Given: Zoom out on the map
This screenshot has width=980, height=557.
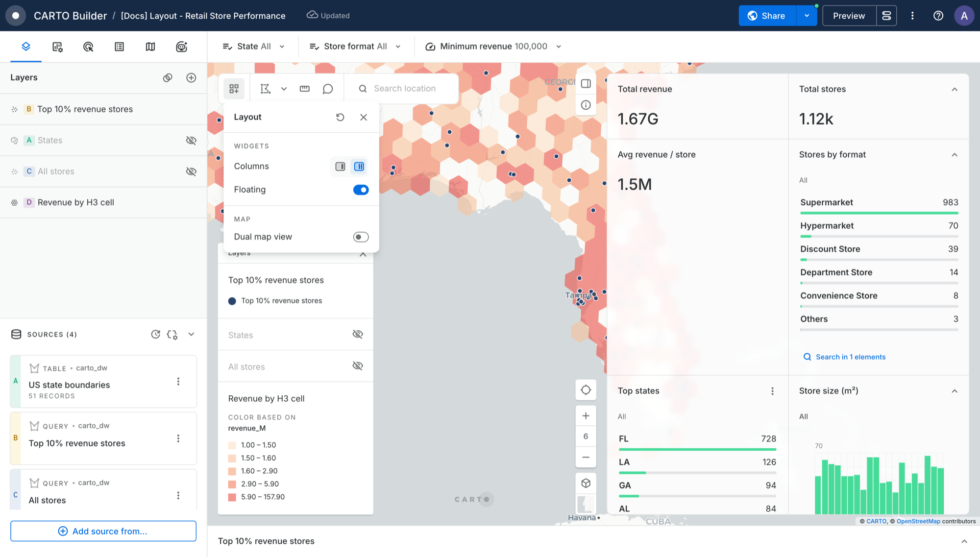Looking at the screenshot, I should point(586,457).
